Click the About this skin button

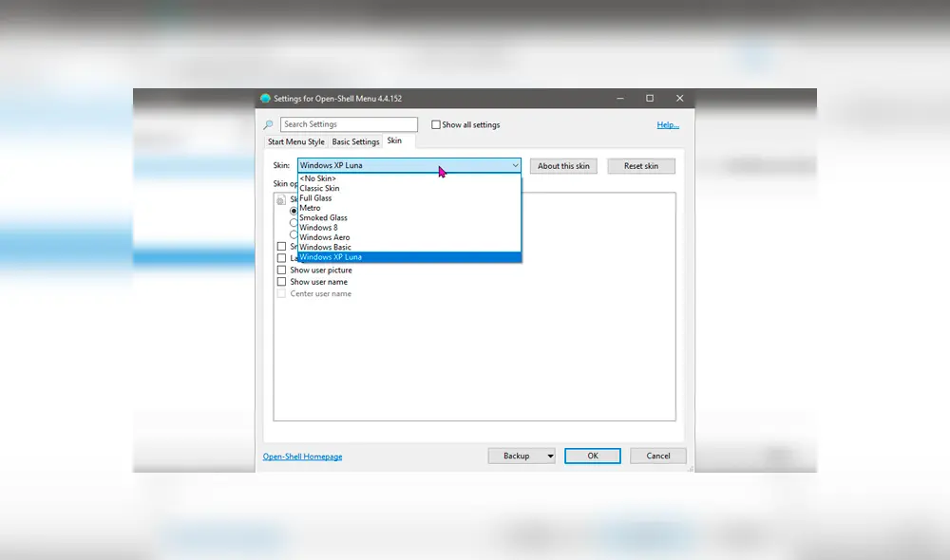(562, 165)
